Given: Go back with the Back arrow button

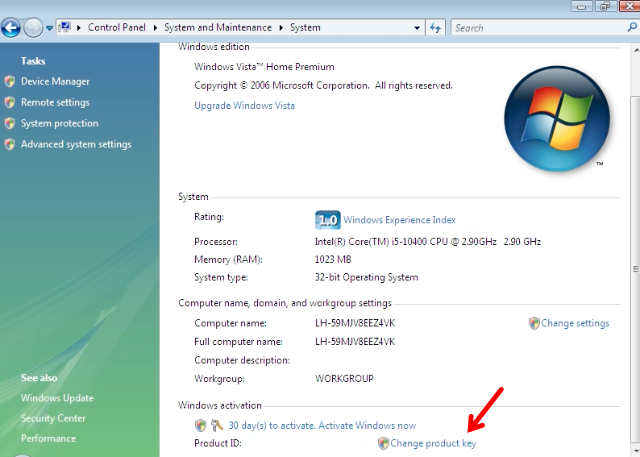Looking at the screenshot, I should click(x=11, y=28).
